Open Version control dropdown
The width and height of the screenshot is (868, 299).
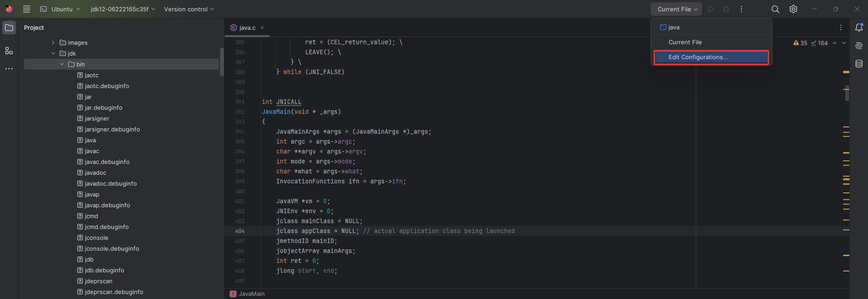click(x=189, y=9)
